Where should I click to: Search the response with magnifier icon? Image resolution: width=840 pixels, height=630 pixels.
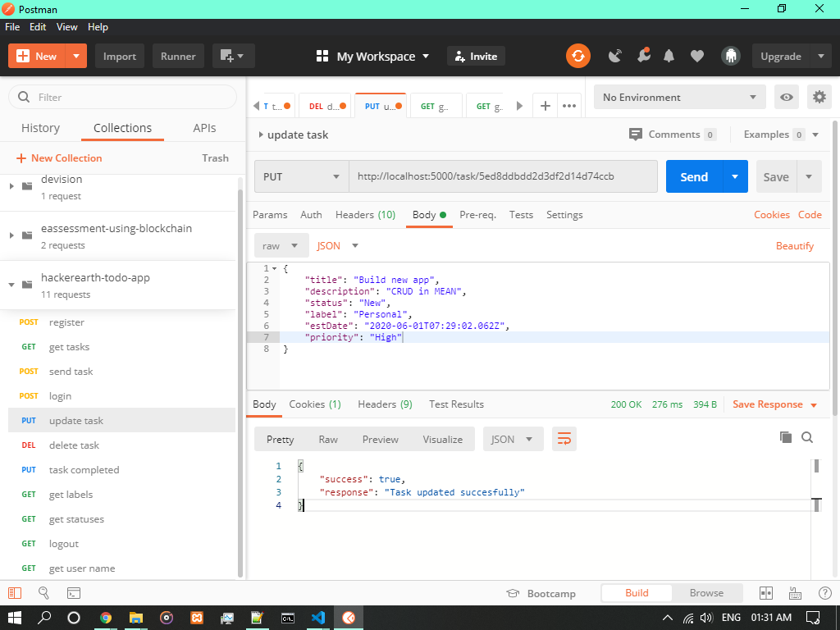pyautogui.click(x=807, y=437)
